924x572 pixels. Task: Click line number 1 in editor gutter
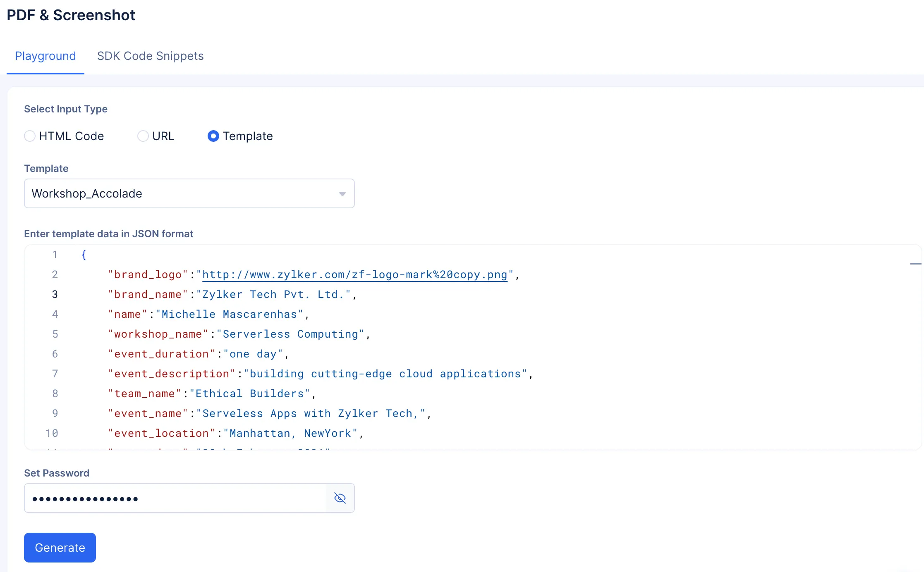[55, 255]
